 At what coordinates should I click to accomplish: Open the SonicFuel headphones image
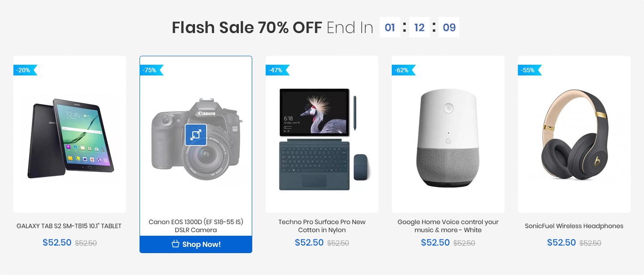[574, 134]
